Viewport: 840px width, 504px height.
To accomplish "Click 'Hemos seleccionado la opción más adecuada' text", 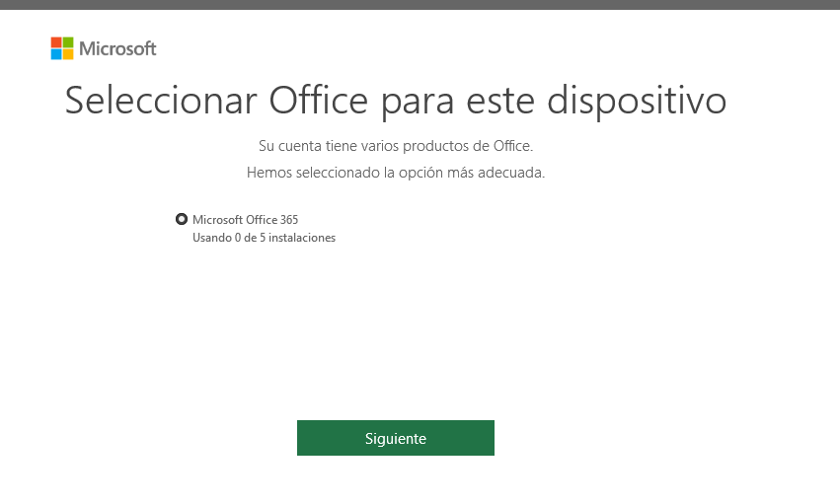I will pyautogui.click(x=396, y=173).
